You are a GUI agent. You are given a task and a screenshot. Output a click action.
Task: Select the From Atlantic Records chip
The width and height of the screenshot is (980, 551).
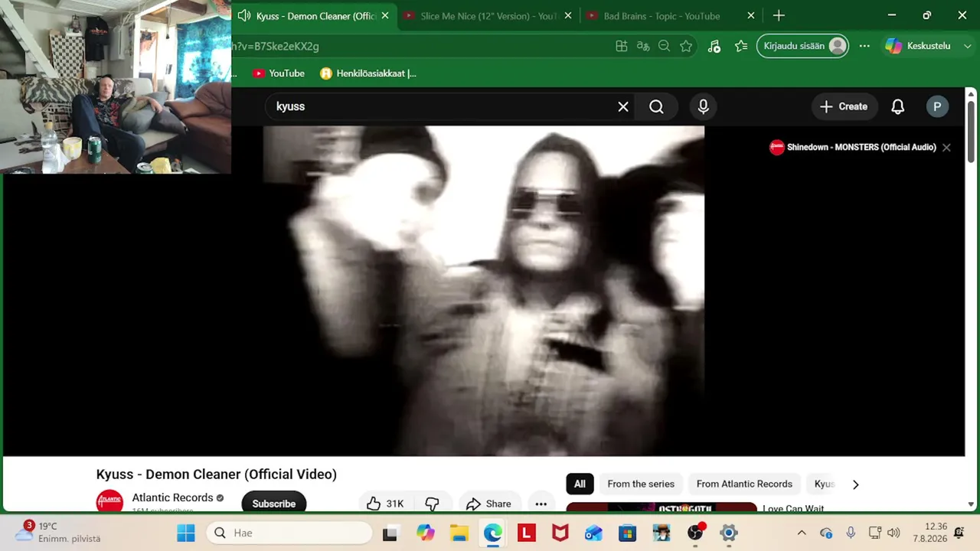[744, 484]
